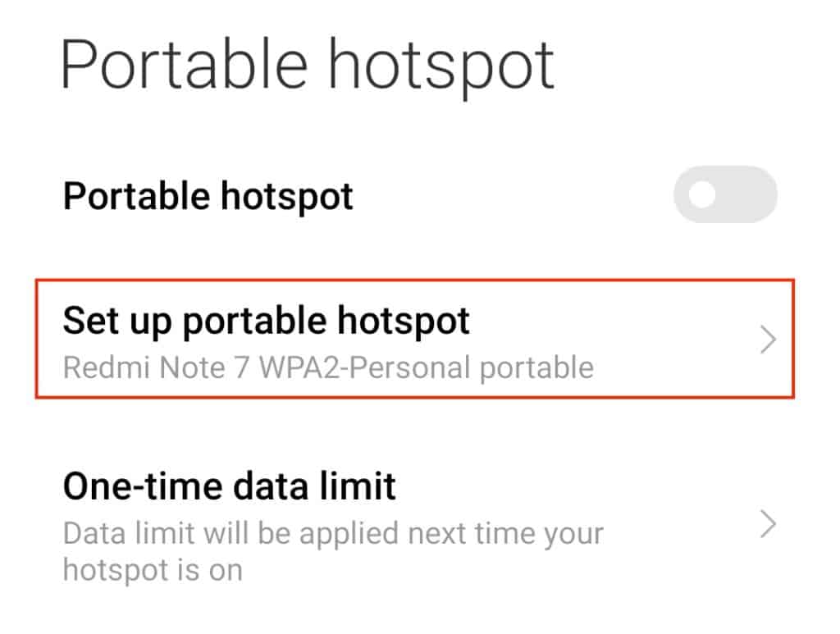Tap the Portable hotspot label text
This screenshot has height=634, width=840.
pyautogui.click(x=208, y=194)
